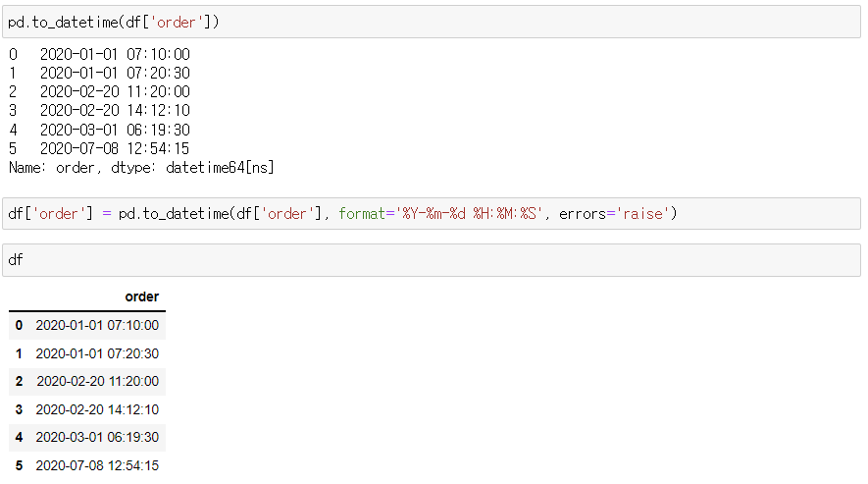Click table cell 2020-01-01 07:20:30 in row 1
The height and width of the screenshot is (484, 868).
coord(97,353)
